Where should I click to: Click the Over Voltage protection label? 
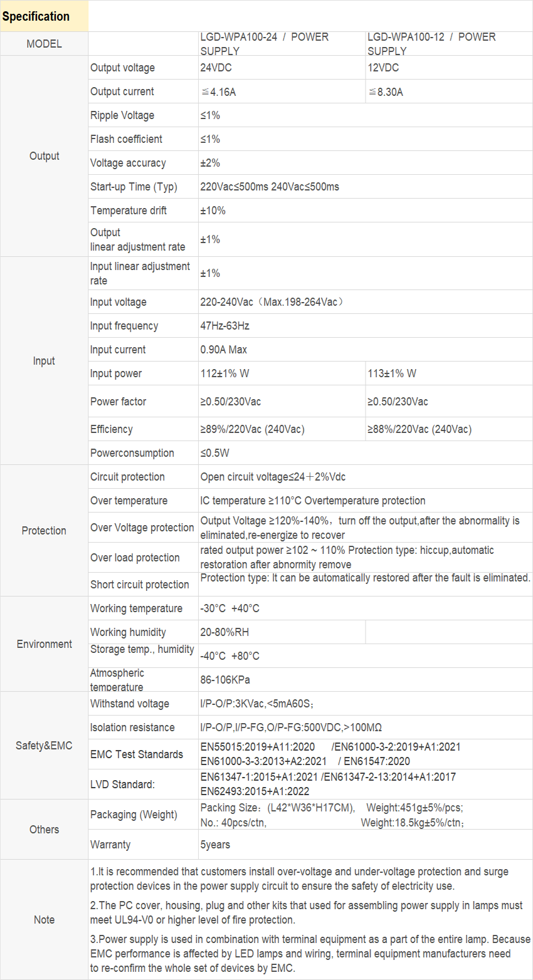point(143,528)
